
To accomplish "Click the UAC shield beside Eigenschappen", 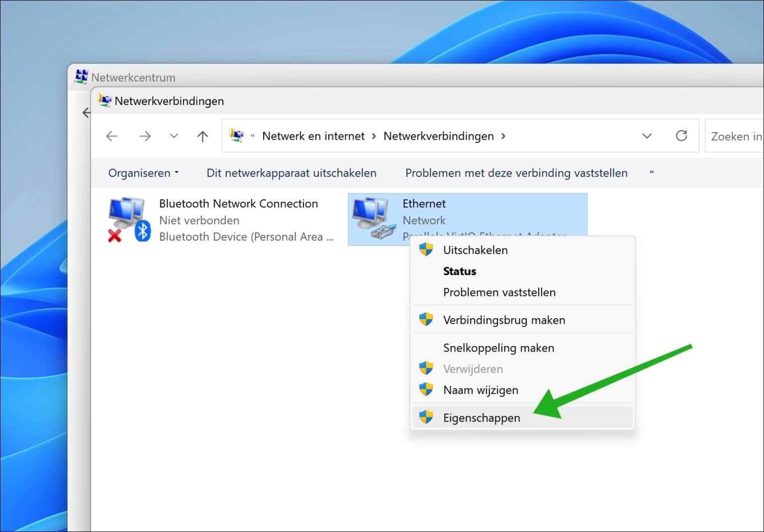I will 426,418.
